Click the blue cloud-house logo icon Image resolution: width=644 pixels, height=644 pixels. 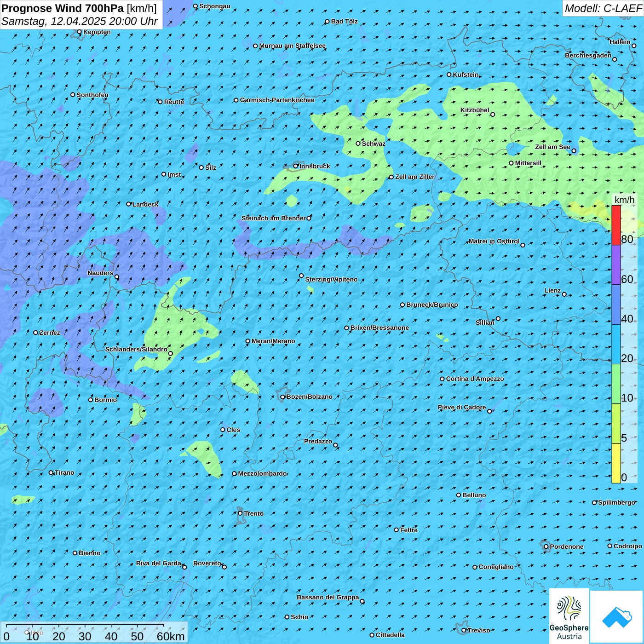tap(616, 617)
